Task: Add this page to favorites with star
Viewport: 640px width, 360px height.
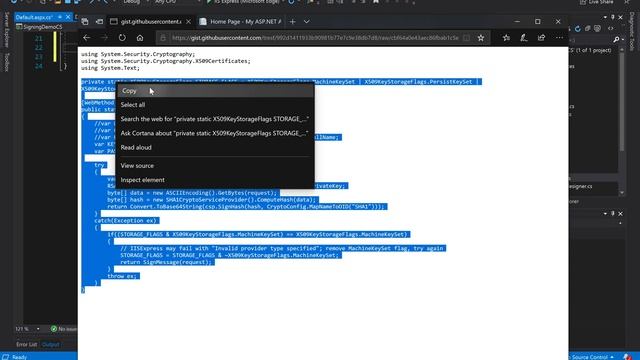Action: [481, 38]
